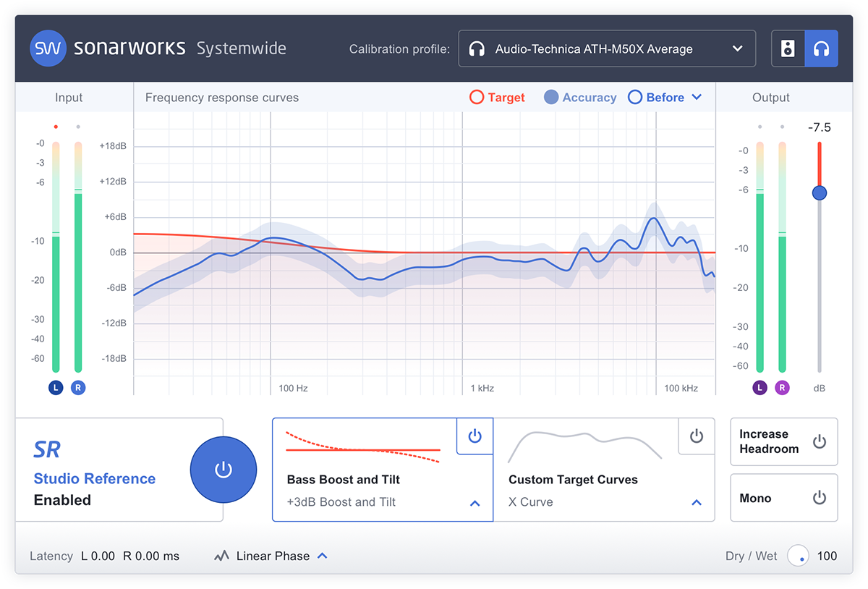Viewport: 868px width, 589px height.
Task: Expand the X Curve preset list
Action: point(697,503)
